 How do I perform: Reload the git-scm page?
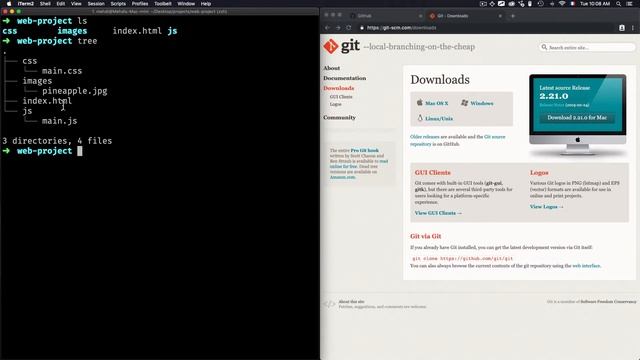[x=349, y=28]
